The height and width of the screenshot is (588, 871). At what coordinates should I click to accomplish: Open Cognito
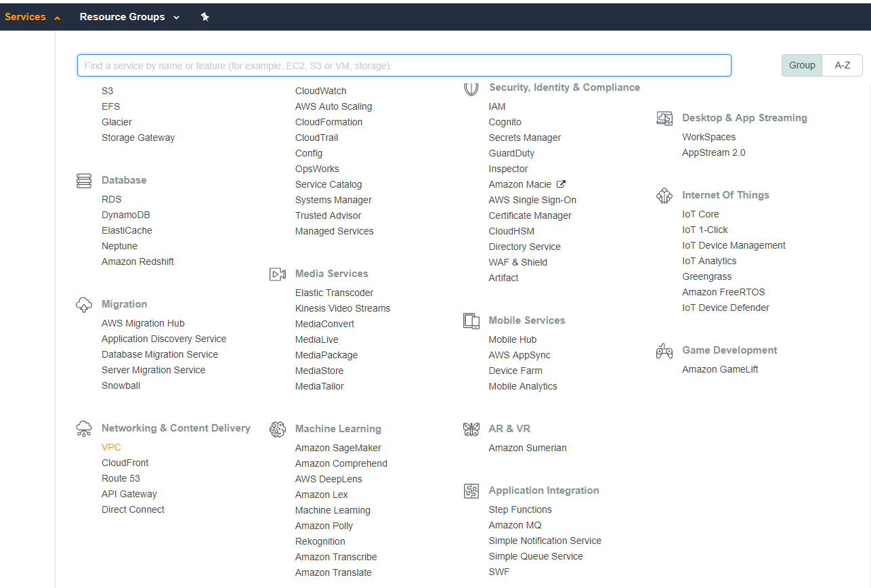(505, 122)
